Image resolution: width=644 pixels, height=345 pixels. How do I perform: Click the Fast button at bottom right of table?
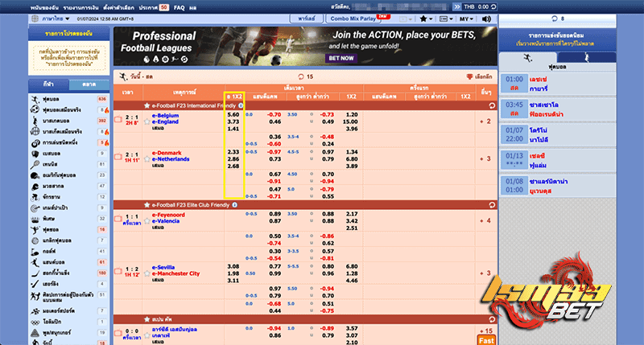point(486,340)
